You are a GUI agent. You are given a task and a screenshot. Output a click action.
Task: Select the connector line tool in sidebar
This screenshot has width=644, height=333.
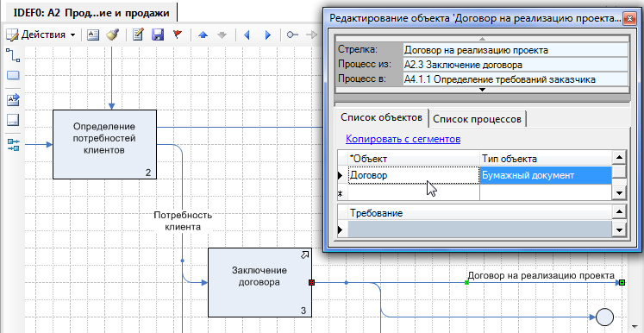point(13,55)
